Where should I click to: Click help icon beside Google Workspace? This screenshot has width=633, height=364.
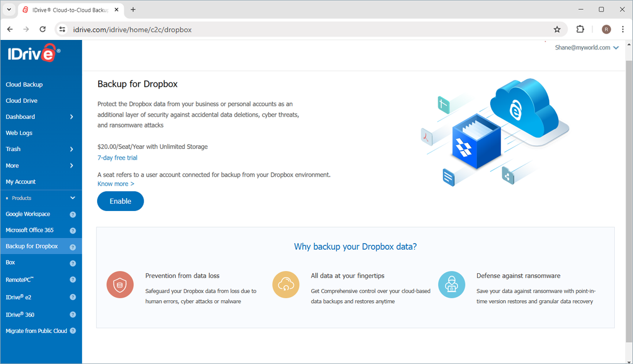(73, 214)
